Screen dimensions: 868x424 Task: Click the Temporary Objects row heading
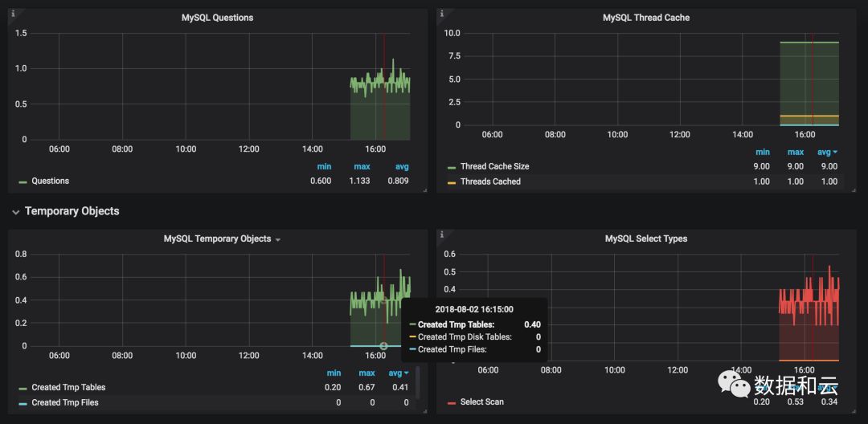tap(72, 211)
